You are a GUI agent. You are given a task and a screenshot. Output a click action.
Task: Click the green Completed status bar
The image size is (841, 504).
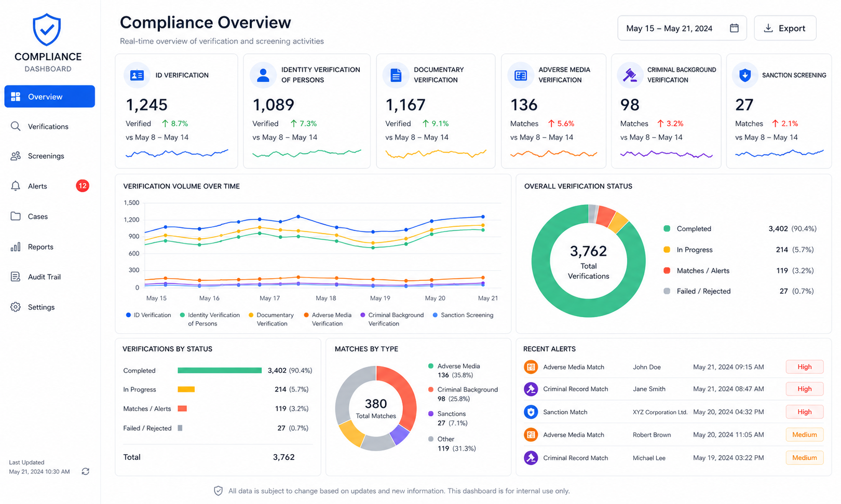tap(220, 371)
